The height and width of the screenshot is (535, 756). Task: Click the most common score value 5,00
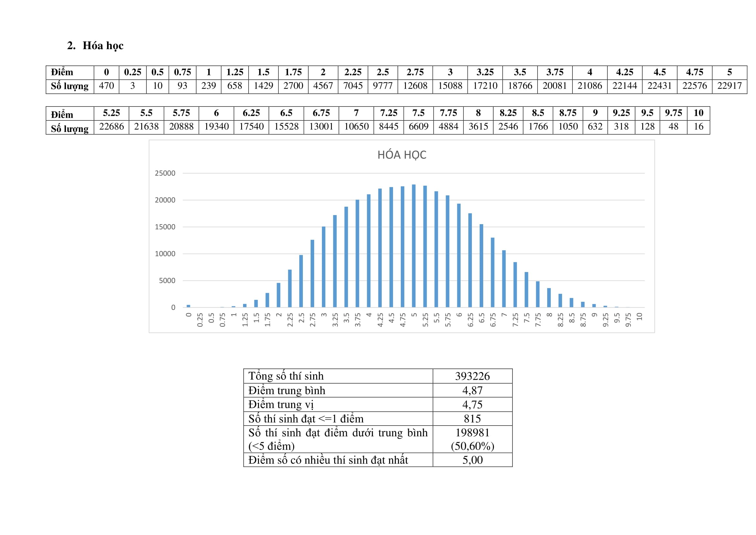tap(472, 460)
